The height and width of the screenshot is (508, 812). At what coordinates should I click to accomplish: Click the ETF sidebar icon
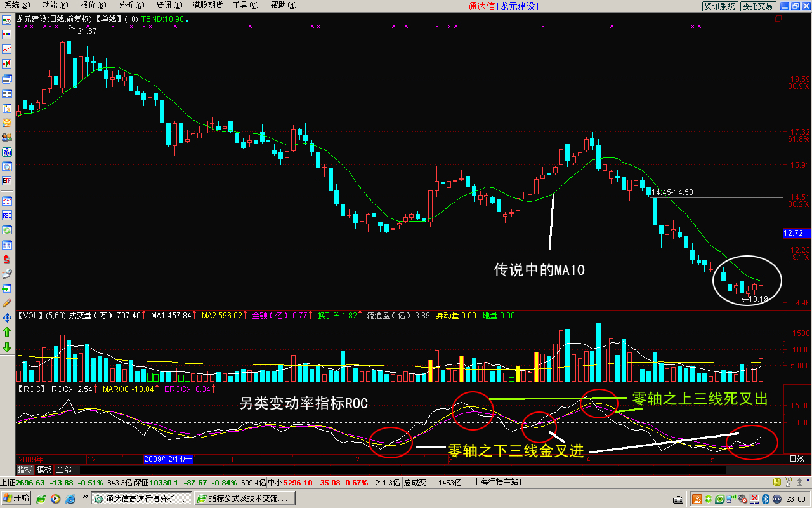click(x=7, y=181)
